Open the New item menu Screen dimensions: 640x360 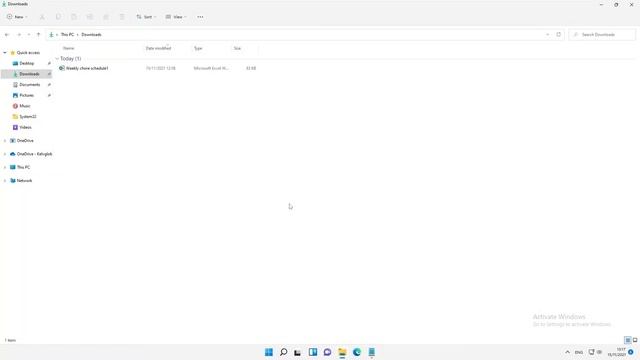pos(17,17)
